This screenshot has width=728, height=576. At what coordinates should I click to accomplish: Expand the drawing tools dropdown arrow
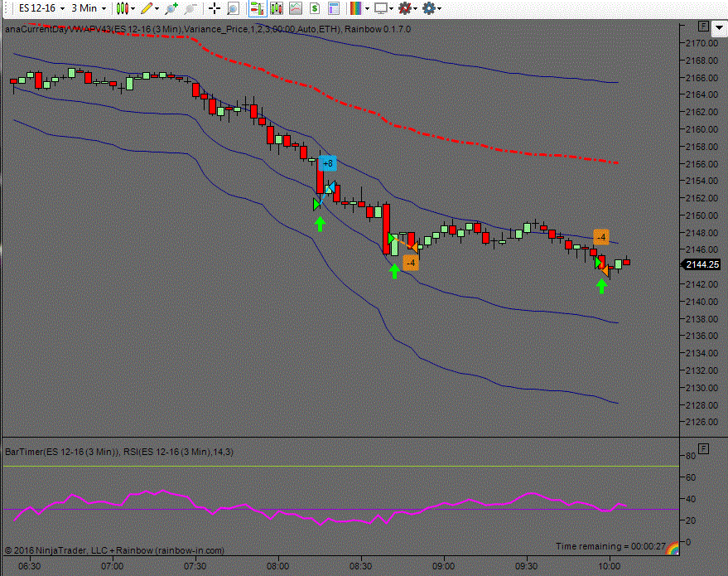(x=157, y=9)
